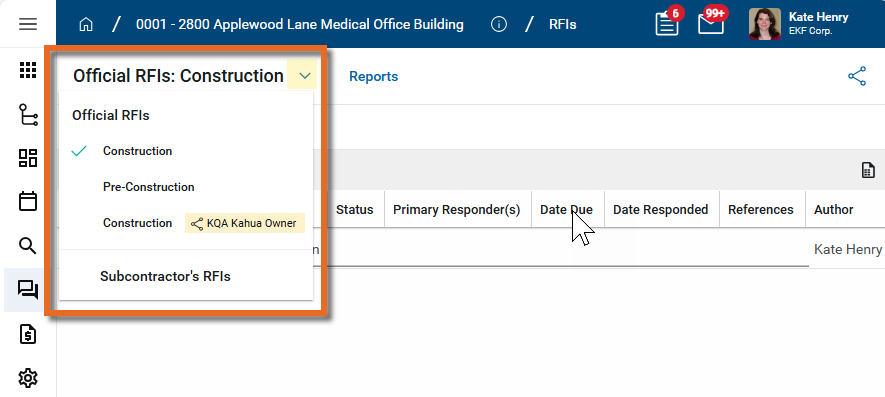Open the dashboard widgets icon in sidebar

[x=28, y=158]
